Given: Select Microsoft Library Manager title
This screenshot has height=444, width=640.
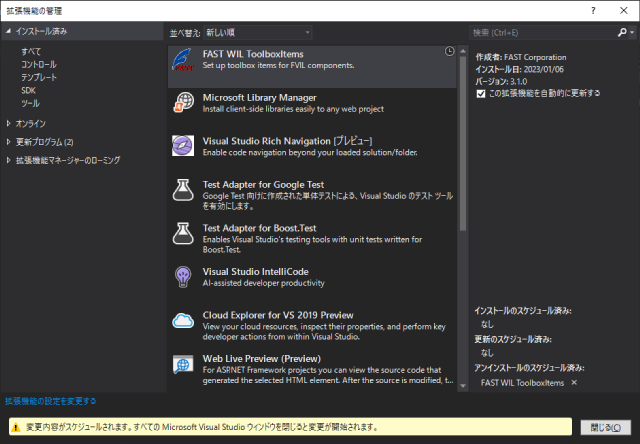Looking at the screenshot, I should (260, 98).
